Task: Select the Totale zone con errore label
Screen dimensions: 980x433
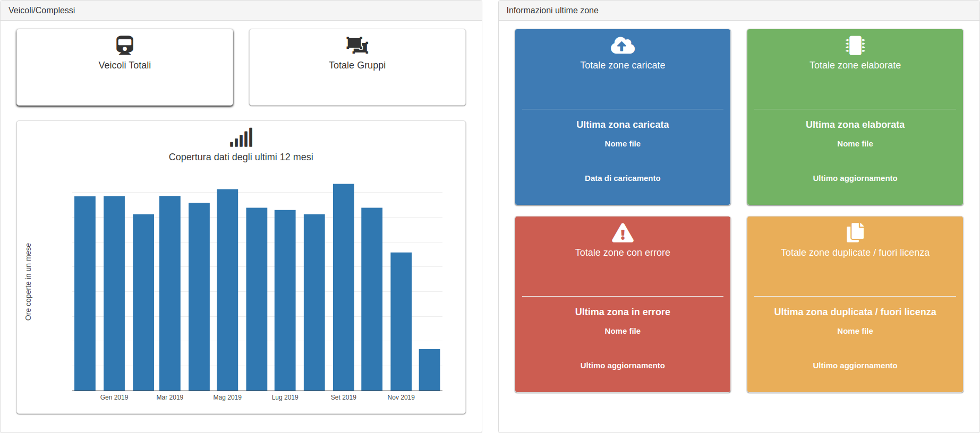Action: (x=623, y=253)
